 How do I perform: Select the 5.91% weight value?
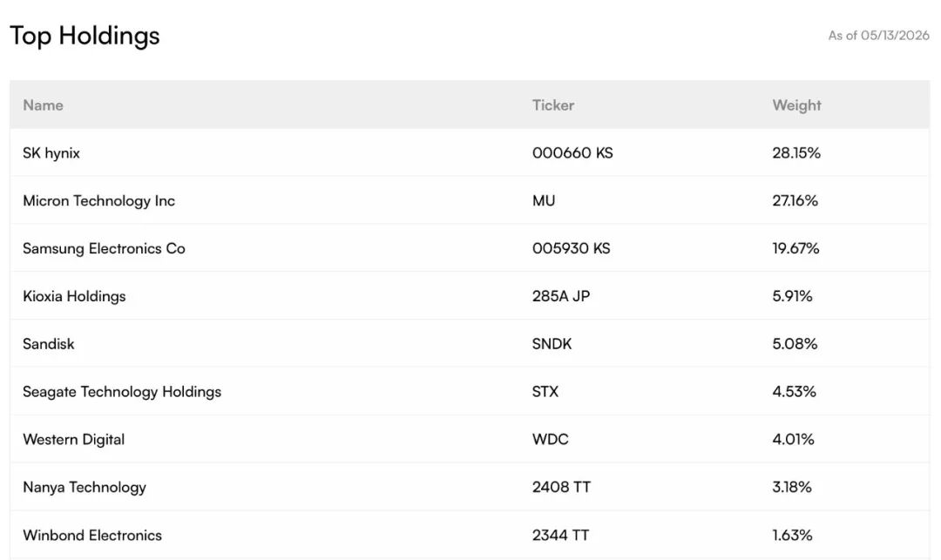[x=792, y=296]
